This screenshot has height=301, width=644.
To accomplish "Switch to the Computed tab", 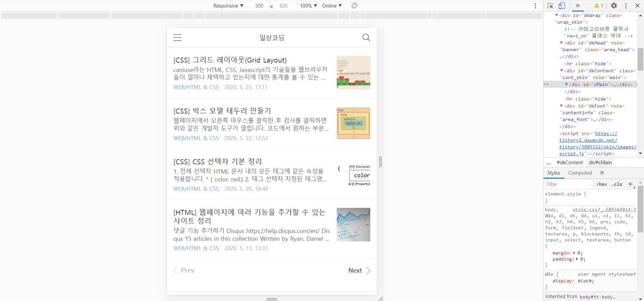I will (x=580, y=173).
